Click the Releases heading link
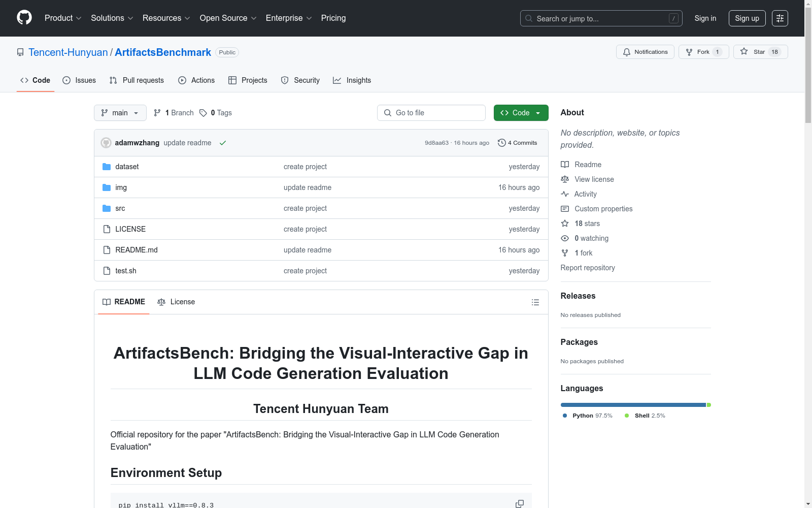 [x=578, y=296]
